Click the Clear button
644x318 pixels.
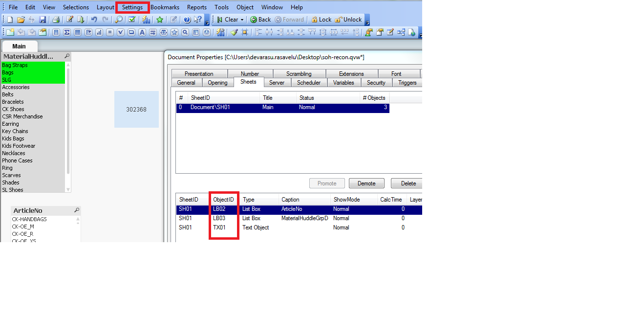[x=228, y=20]
